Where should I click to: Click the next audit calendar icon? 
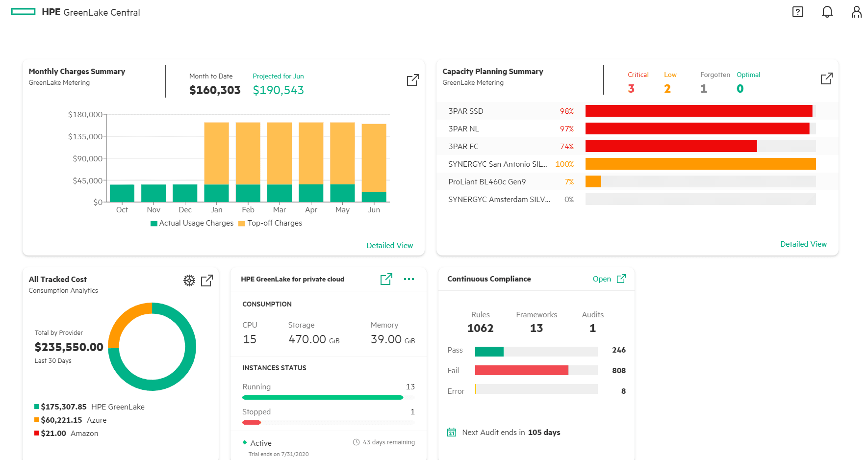(452, 432)
